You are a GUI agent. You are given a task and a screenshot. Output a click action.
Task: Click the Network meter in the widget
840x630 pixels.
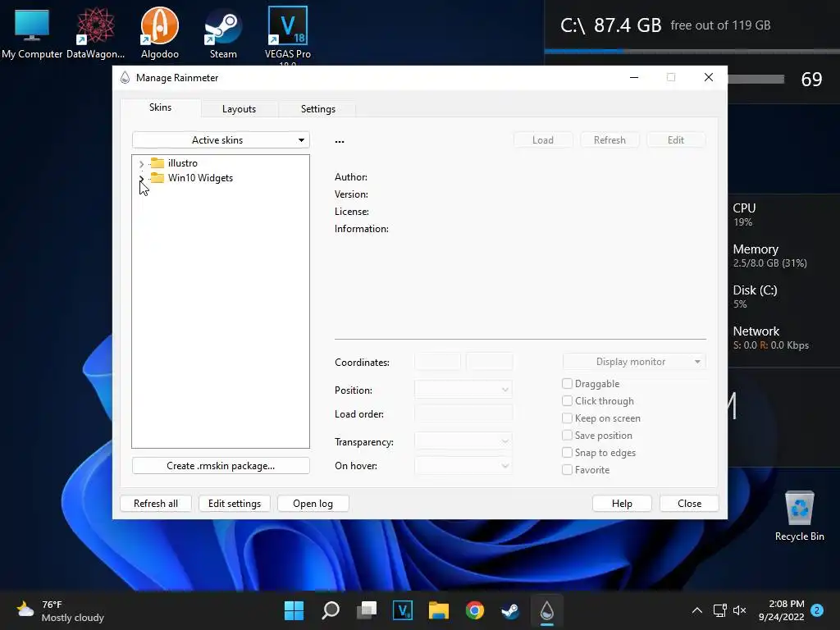pos(771,337)
